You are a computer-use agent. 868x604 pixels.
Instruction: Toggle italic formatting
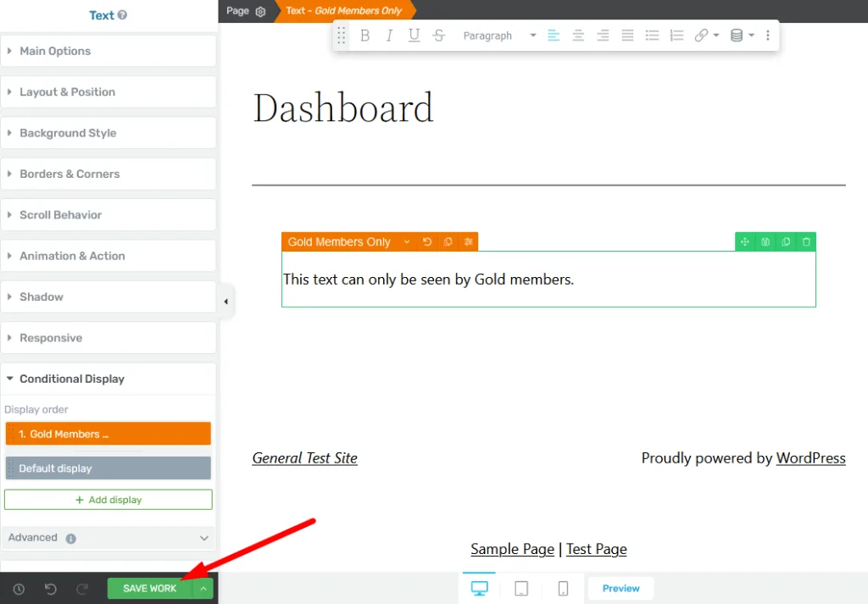pyautogui.click(x=389, y=36)
